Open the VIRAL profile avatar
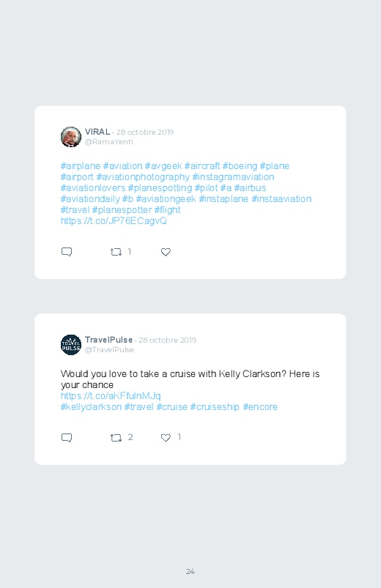The width and height of the screenshot is (381, 588). (x=71, y=137)
